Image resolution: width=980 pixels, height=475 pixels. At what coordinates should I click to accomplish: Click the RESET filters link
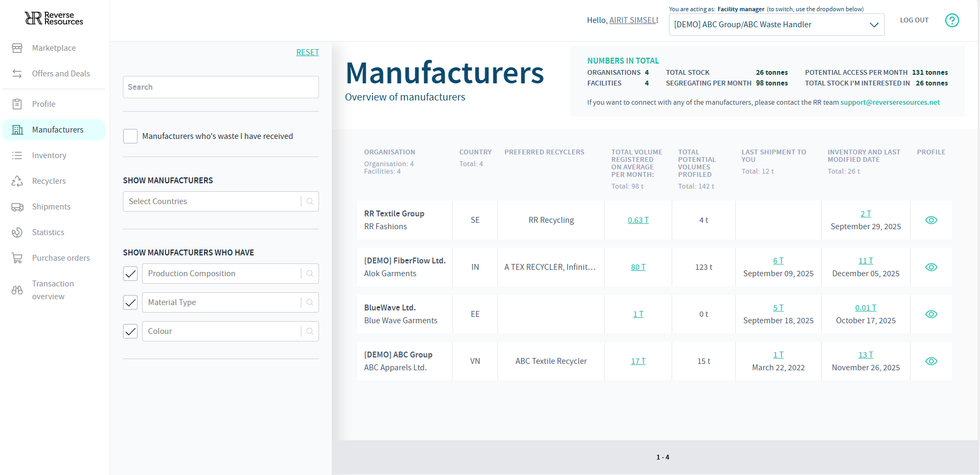click(x=307, y=52)
